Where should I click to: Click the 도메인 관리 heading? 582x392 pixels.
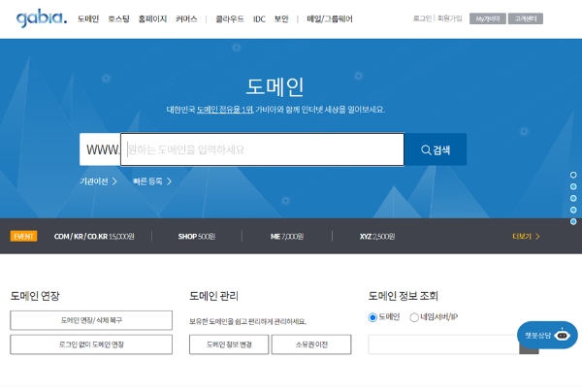(213, 296)
